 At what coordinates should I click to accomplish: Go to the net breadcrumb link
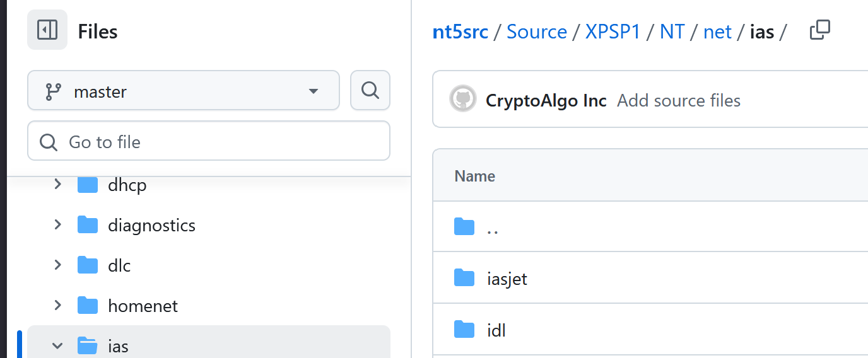[x=717, y=32]
